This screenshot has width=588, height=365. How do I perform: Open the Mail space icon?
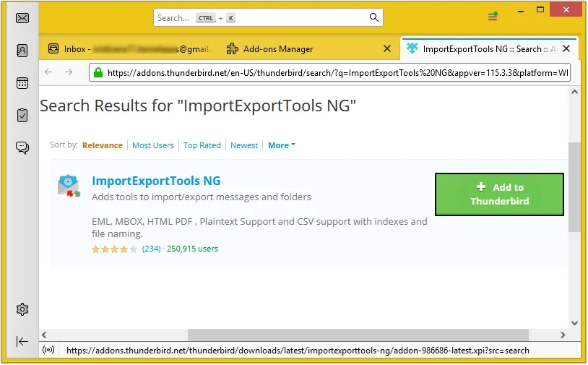(22, 18)
